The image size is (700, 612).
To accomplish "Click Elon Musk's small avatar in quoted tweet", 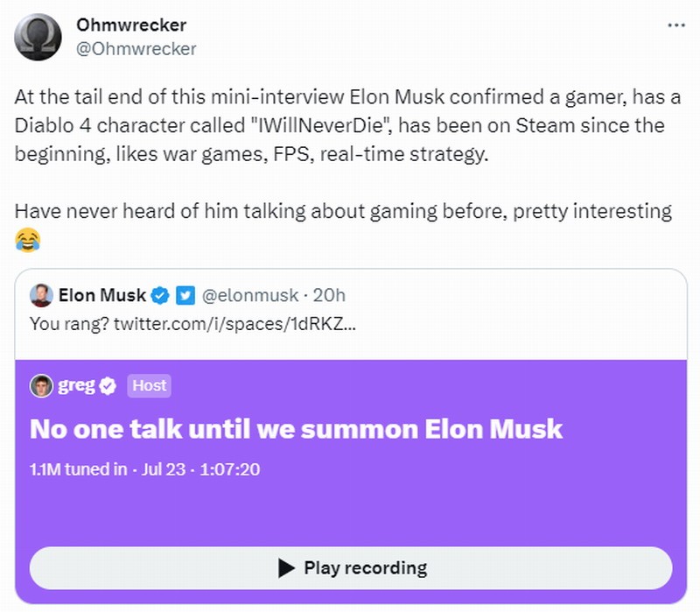I will coord(41,295).
